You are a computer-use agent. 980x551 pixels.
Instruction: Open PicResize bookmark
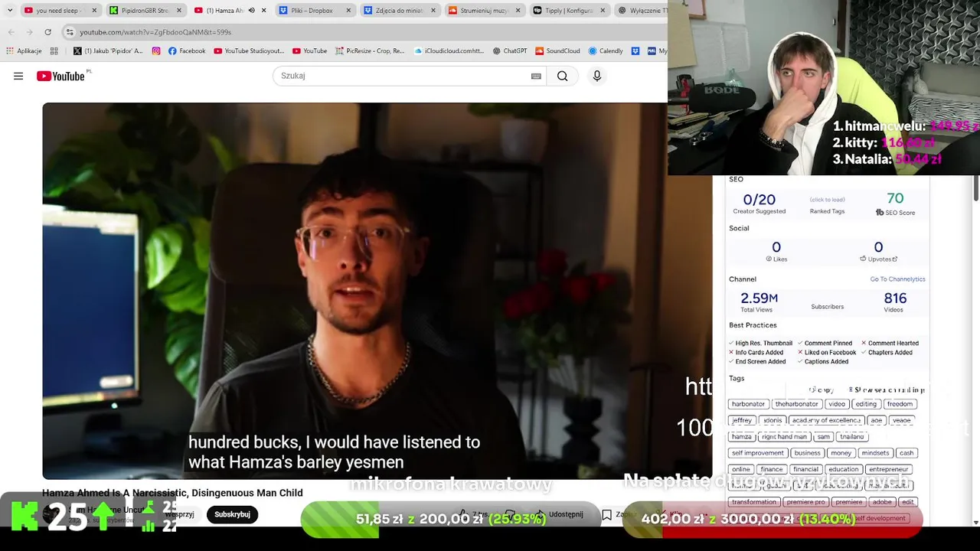coord(370,51)
